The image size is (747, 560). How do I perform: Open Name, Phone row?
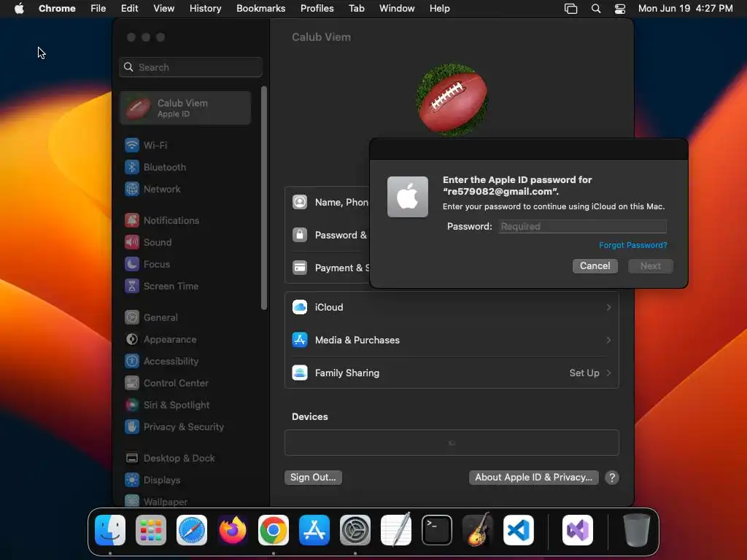click(328, 203)
